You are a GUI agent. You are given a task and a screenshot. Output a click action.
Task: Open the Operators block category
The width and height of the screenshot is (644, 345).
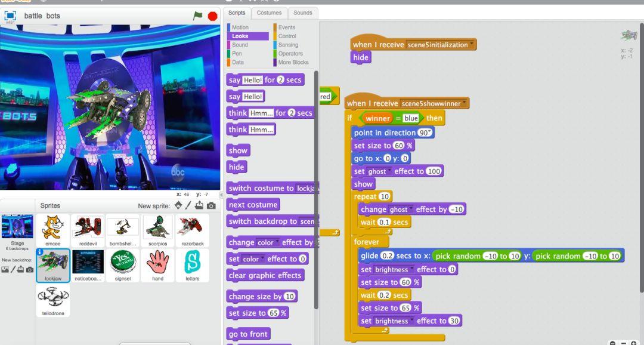(290, 54)
